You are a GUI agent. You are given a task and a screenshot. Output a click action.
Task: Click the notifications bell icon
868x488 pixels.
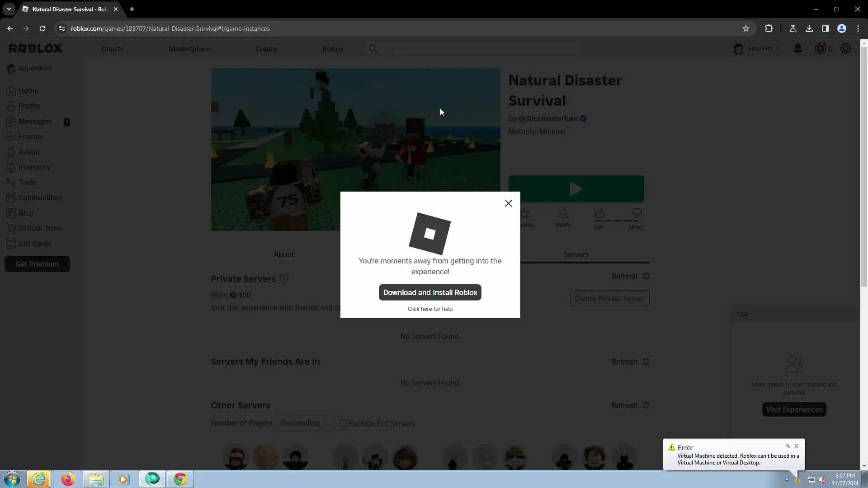(x=798, y=48)
